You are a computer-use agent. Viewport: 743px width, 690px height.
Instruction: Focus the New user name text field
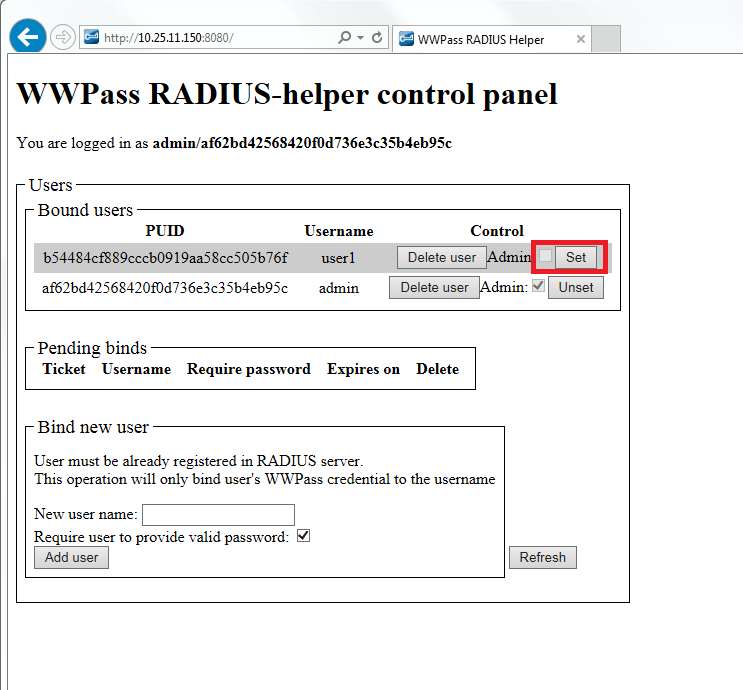(x=218, y=514)
